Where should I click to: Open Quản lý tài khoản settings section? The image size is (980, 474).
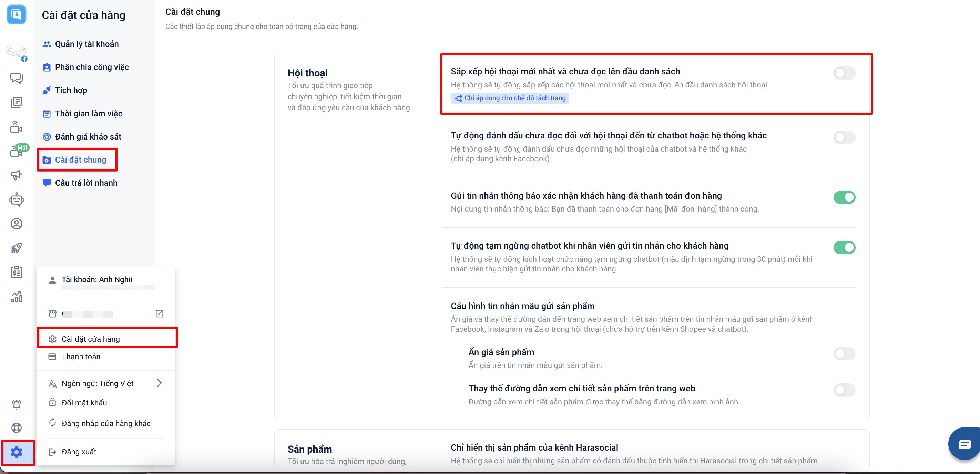pos(86,44)
